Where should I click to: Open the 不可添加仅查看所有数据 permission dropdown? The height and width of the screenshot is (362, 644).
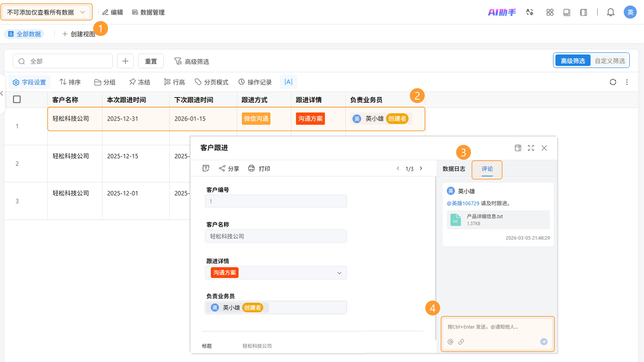click(46, 12)
